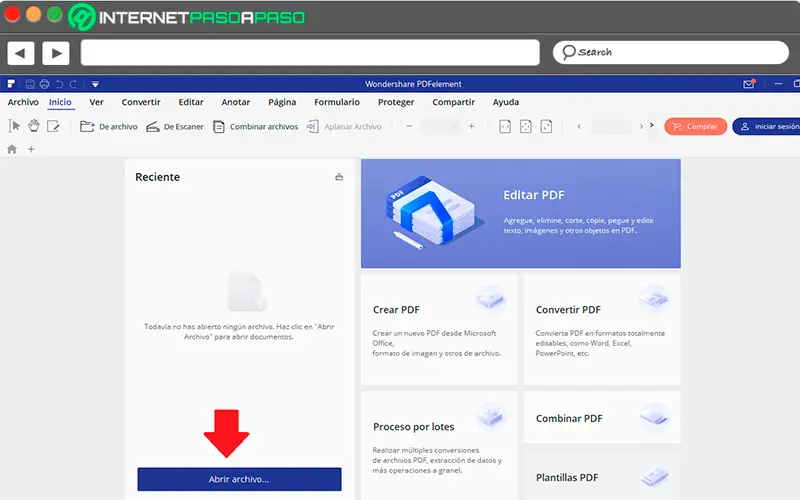This screenshot has width=800, height=500.
Task: Create PDF with De archivo
Action: 109,127
